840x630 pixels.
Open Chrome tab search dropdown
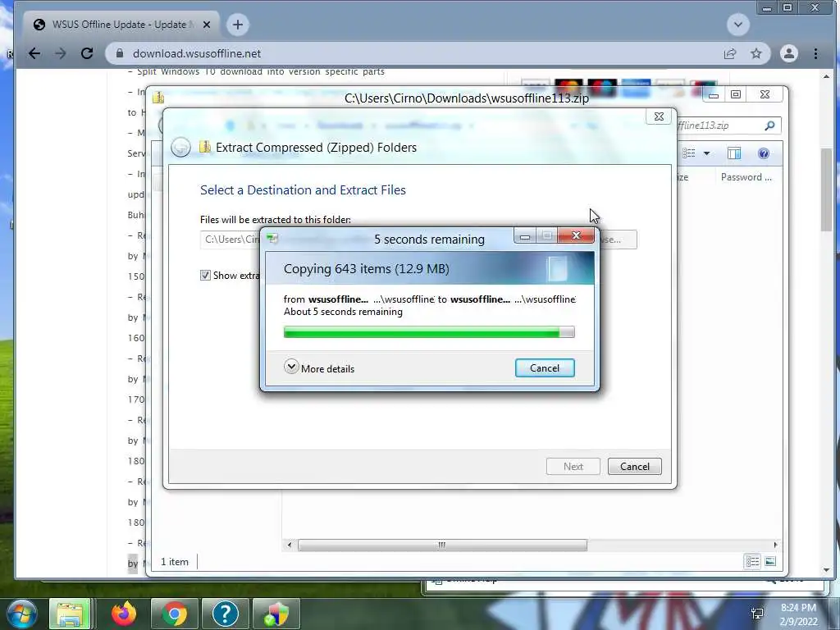pyautogui.click(x=738, y=25)
